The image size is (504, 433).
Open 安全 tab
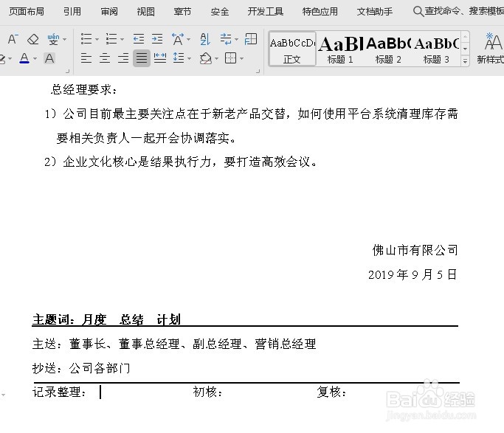(220, 12)
